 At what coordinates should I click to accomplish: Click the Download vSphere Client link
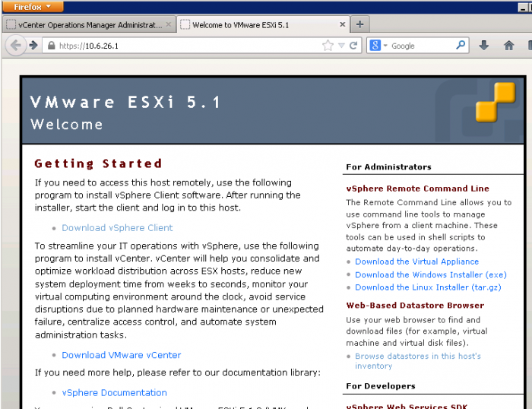[117, 228]
